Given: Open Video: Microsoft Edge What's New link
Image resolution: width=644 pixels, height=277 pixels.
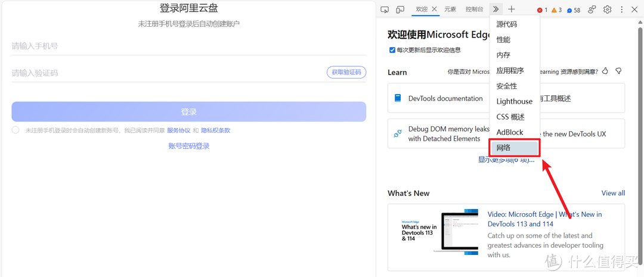Looking at the screenshot, I should [x=544, y=219].
